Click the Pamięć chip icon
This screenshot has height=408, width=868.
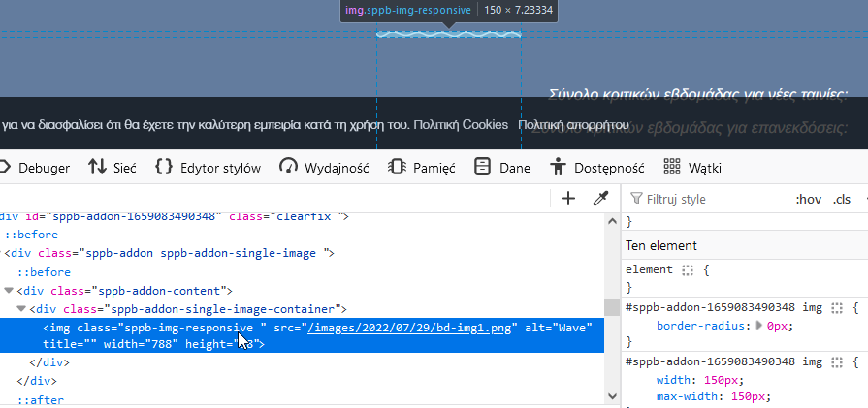tap(397, 167)
